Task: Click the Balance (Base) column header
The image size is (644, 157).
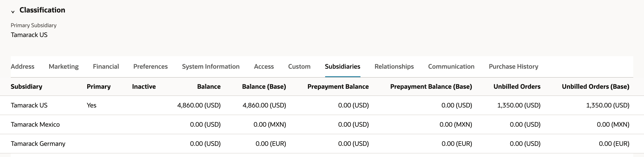Action: point(264,87)
